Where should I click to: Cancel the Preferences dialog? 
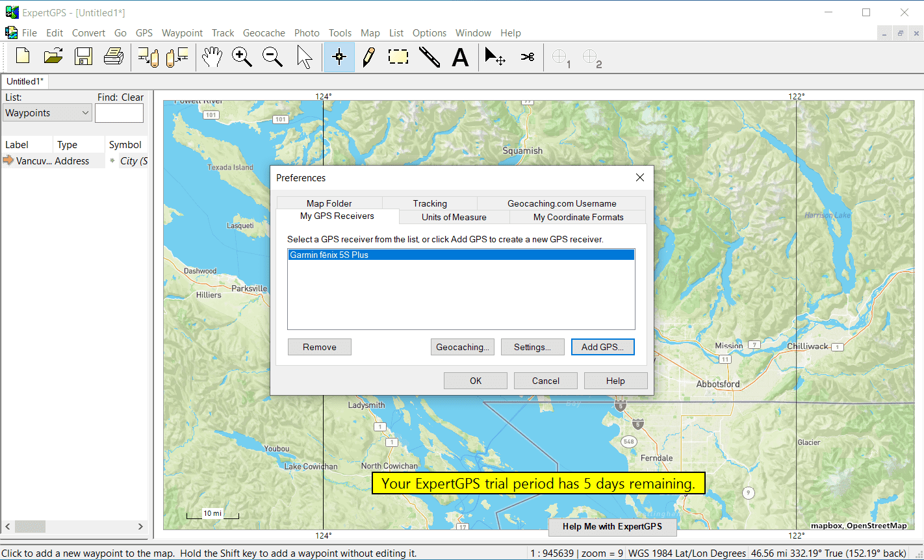[546, 381]
